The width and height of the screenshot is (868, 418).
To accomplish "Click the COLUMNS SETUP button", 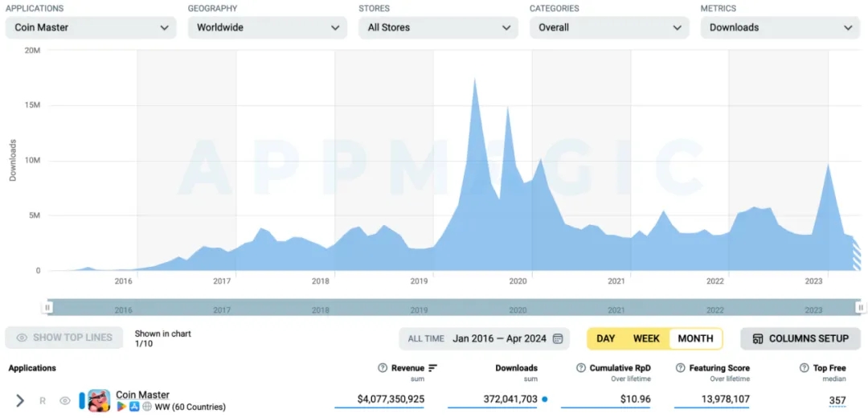I will pyautogui.click(x=800, y=338).
